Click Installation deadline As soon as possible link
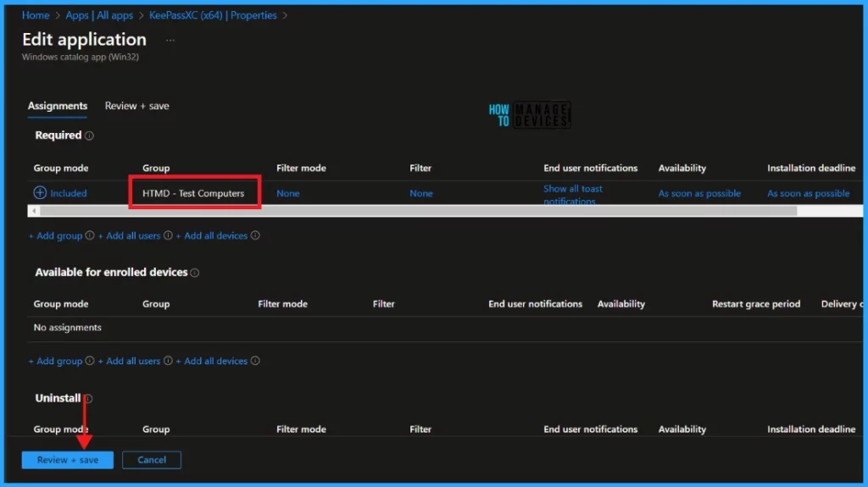This screenshot has width=868, height=487. (x=808, y=193)
